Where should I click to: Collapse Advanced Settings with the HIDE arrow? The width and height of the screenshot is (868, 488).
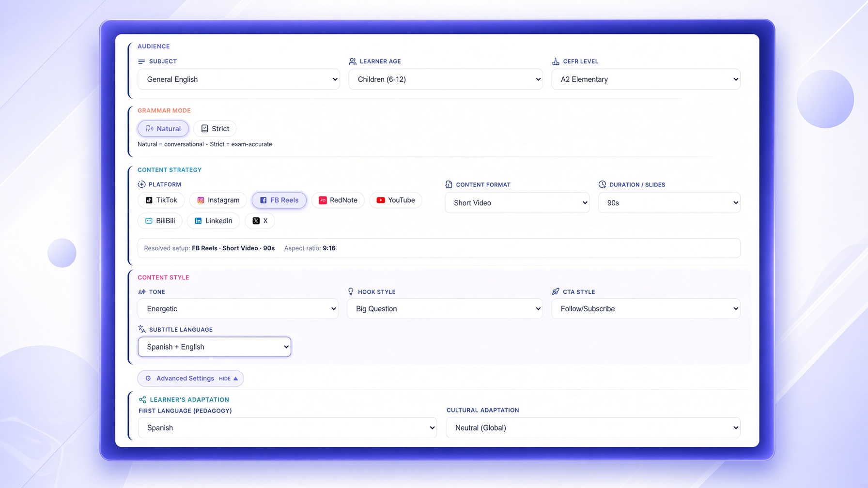(x=229, y=379)
